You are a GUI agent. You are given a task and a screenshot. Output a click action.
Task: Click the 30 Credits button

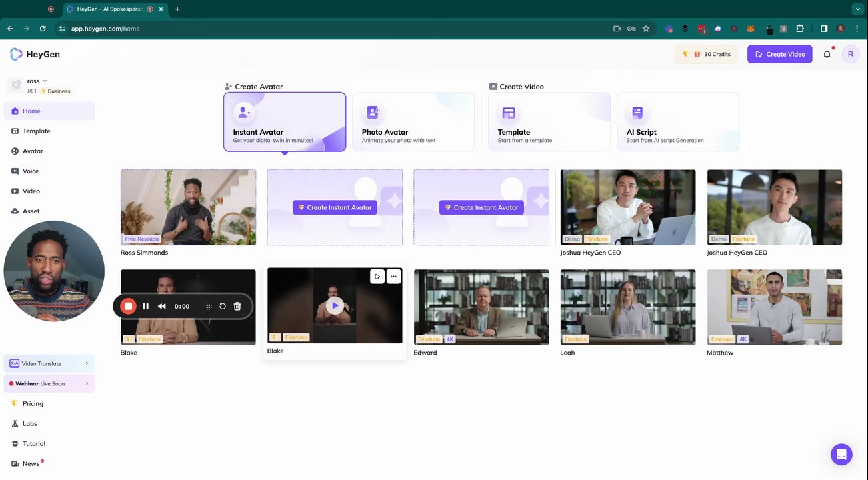pyautogui.click(x=705, y=54)
